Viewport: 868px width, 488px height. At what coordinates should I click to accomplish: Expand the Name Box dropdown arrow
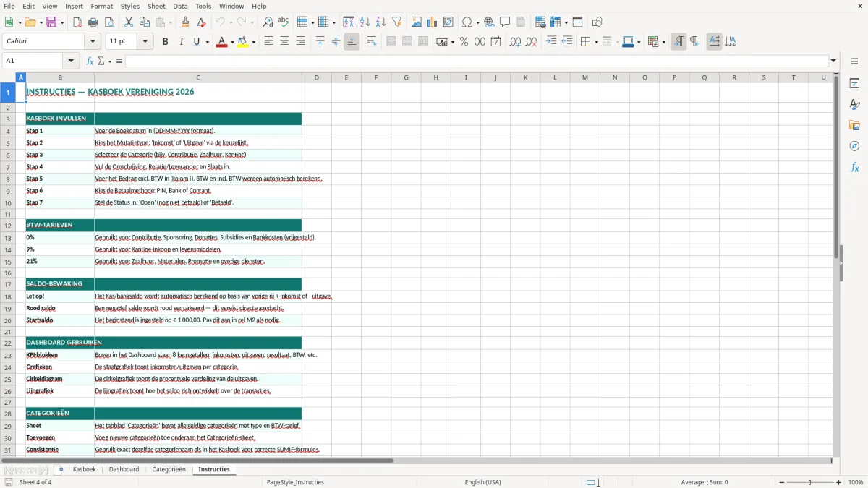(x=71, y=61)
